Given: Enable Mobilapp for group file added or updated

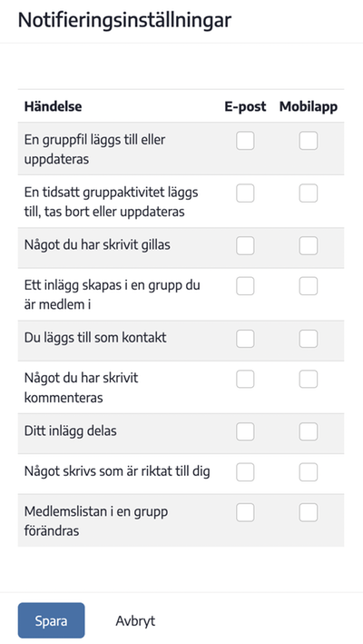Looking at the screenshot, I should click(x=308, y=141).
